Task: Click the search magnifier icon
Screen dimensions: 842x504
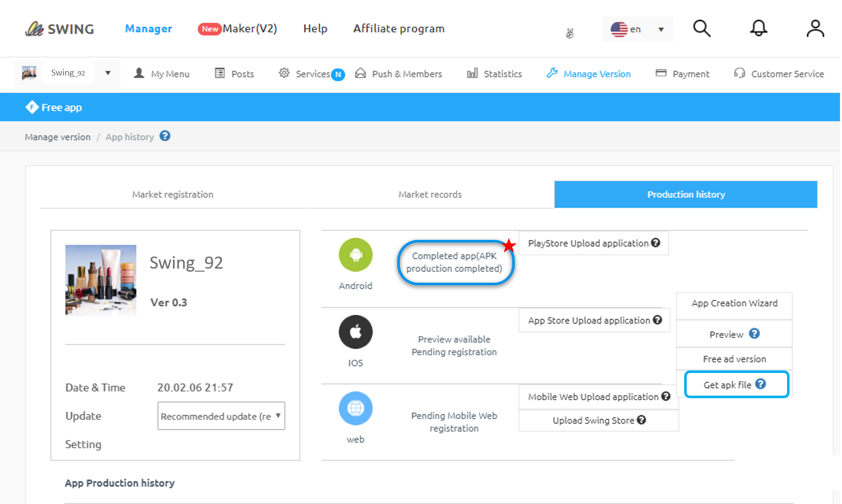Action: coord(701,29)
